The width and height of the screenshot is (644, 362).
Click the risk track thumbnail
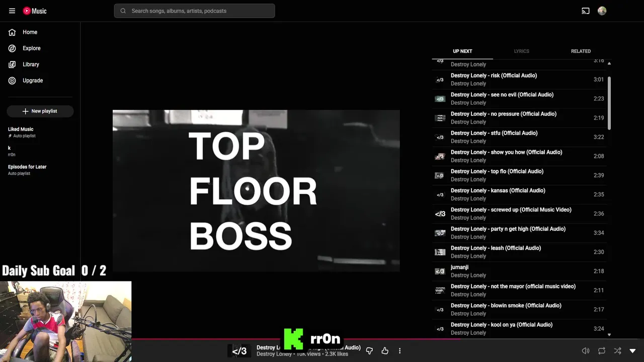click(440, 79)
